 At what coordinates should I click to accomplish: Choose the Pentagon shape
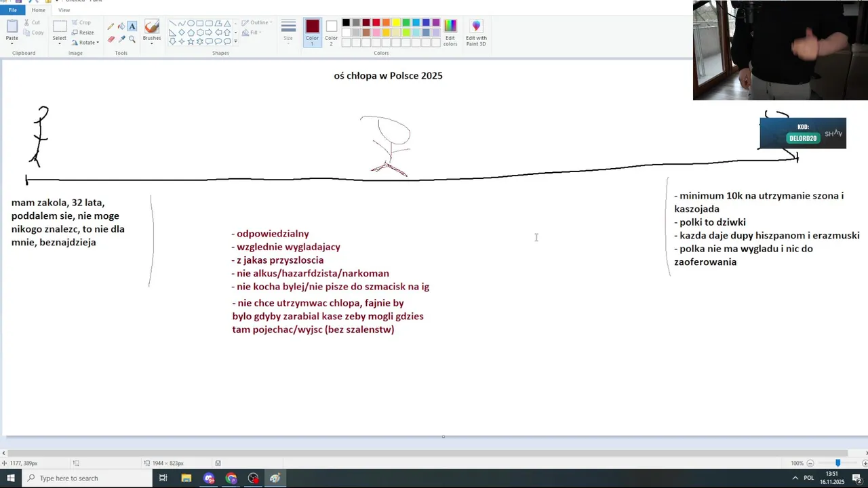[191, 32]
